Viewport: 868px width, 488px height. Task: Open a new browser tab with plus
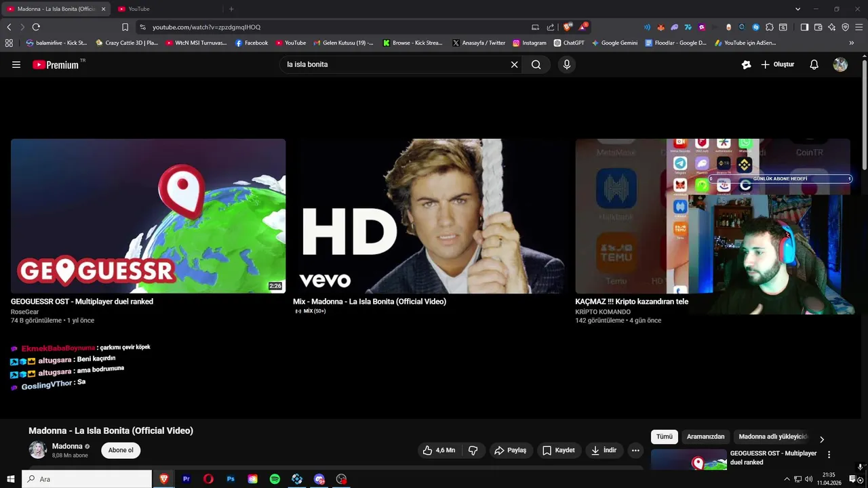click(x=231, y=9)
